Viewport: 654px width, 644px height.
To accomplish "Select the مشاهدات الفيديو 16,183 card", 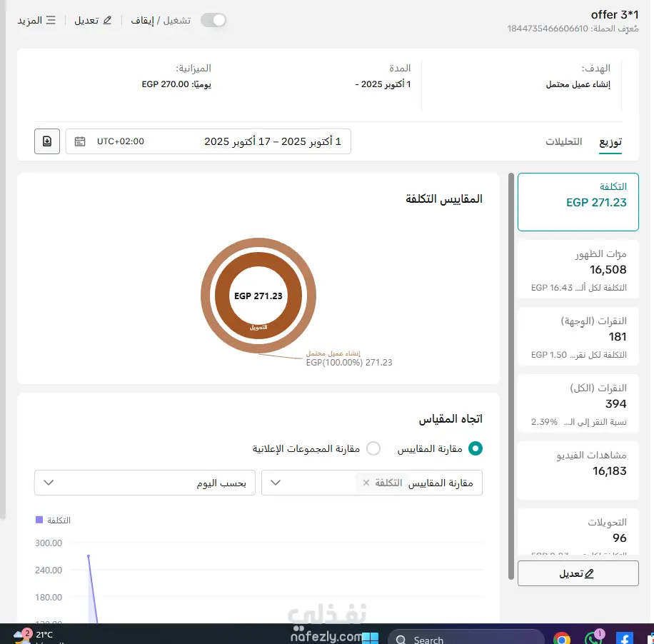I will [x=578, y=471].
